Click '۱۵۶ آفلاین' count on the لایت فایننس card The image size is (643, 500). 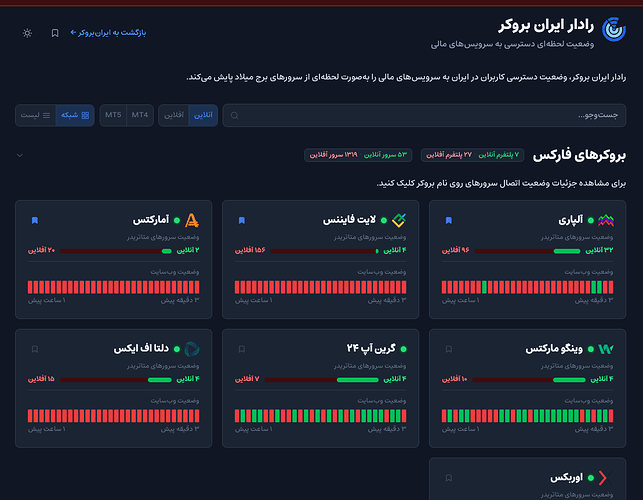coord(250,250)
